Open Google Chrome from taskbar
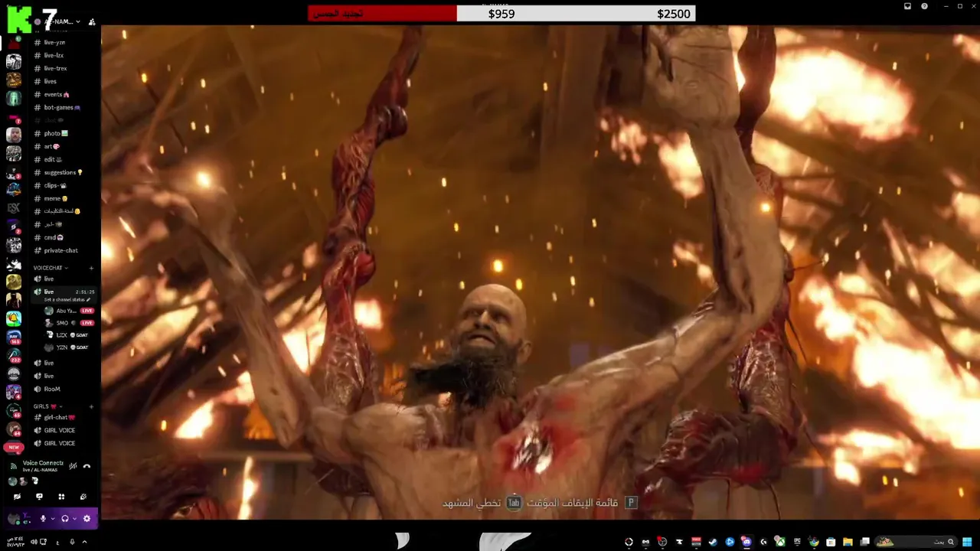Viewport: 980px width, 551px height. pyautogui.click(x=814, y=542)
